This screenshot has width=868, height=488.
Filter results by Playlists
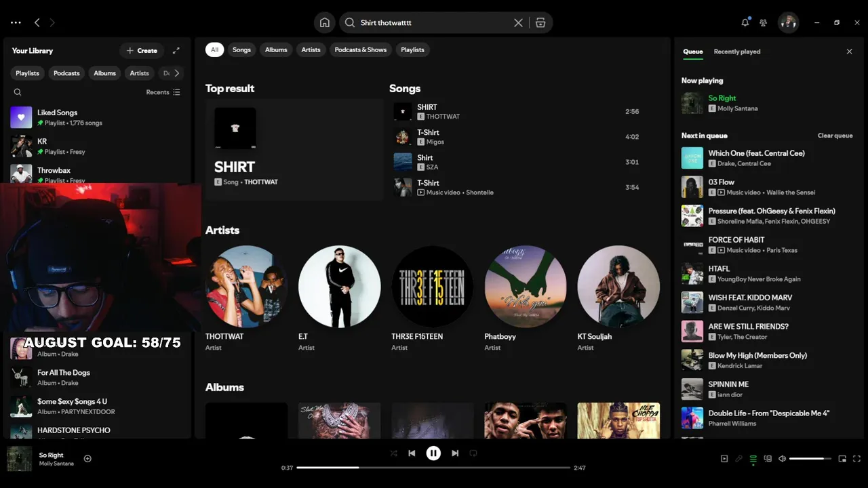point(412,49)
